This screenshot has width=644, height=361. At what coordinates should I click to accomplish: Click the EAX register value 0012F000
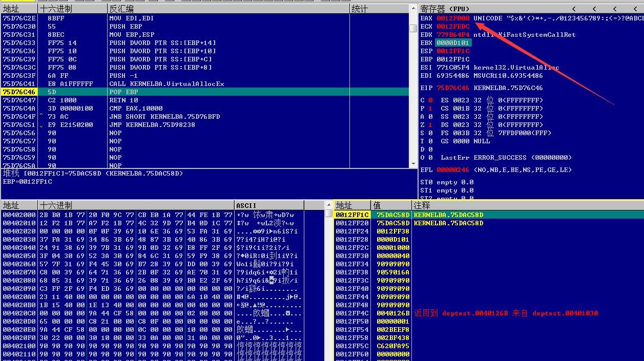(453, 18)
